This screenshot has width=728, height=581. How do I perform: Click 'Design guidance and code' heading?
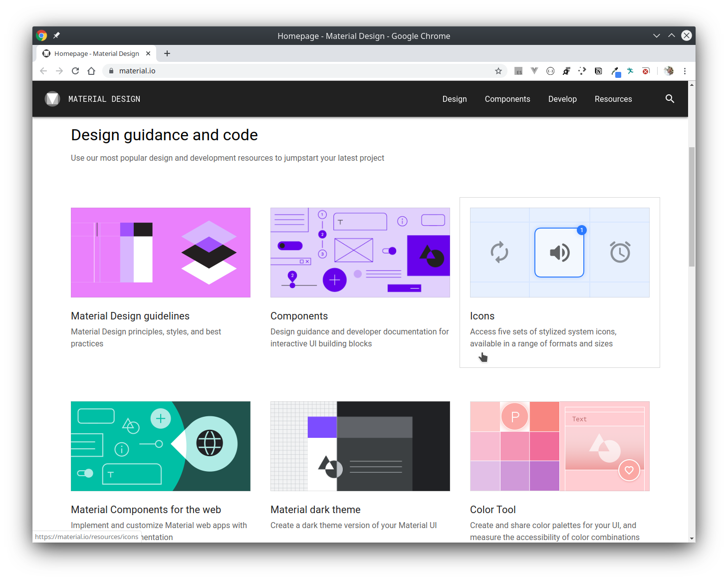coord(164,135)
